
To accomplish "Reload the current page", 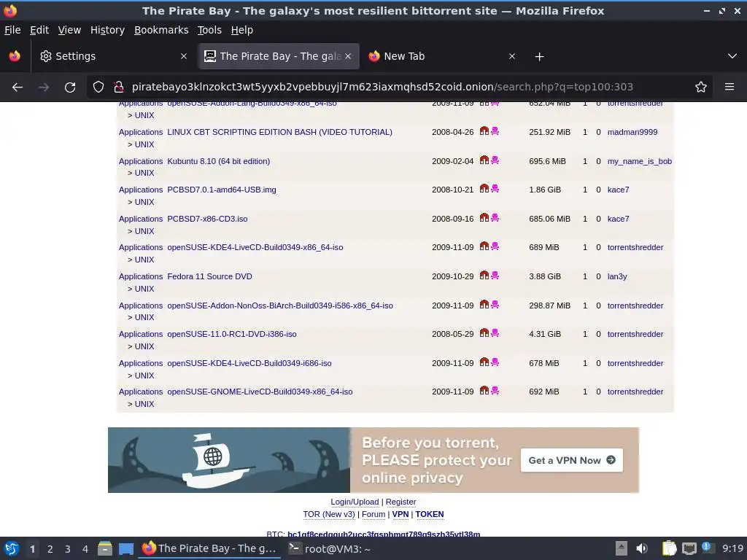I will point(70,87).
